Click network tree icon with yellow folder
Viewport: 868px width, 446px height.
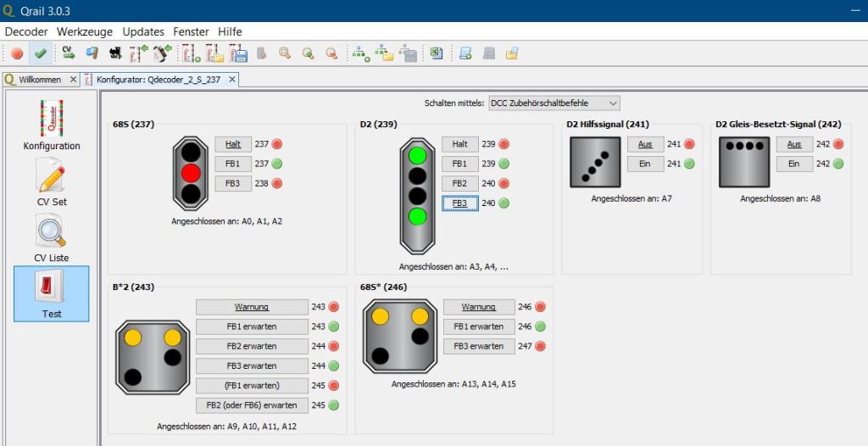[384, 53]
